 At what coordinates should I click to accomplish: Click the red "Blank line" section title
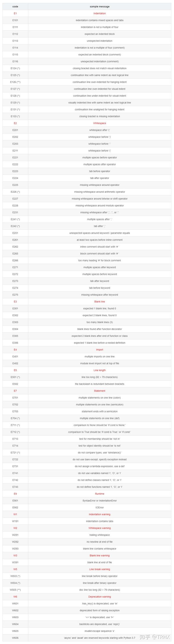pyautogui.click(x=99, y=302)
